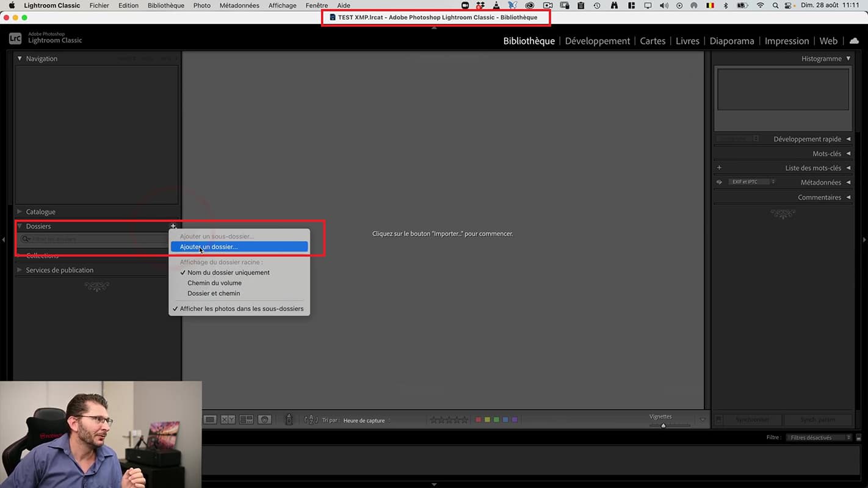Click the Lightroom Classic Lrc logo

click(x=15, y=39)
